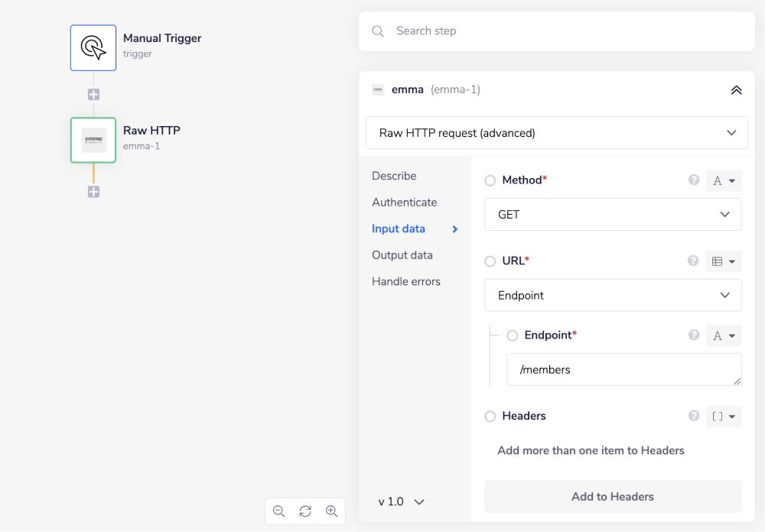Add a step below the Raw HTTP node

click(93, 192)
